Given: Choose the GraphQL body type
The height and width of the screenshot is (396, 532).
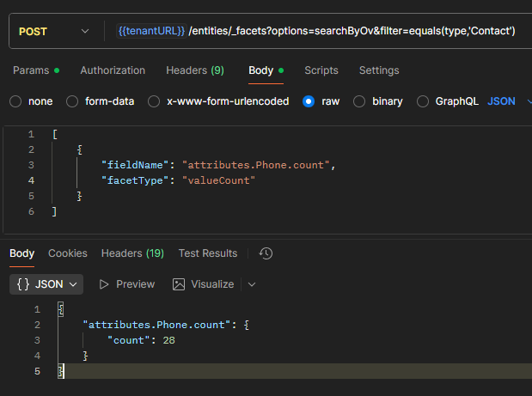Looking at the screenshot, I should point(422,101).
